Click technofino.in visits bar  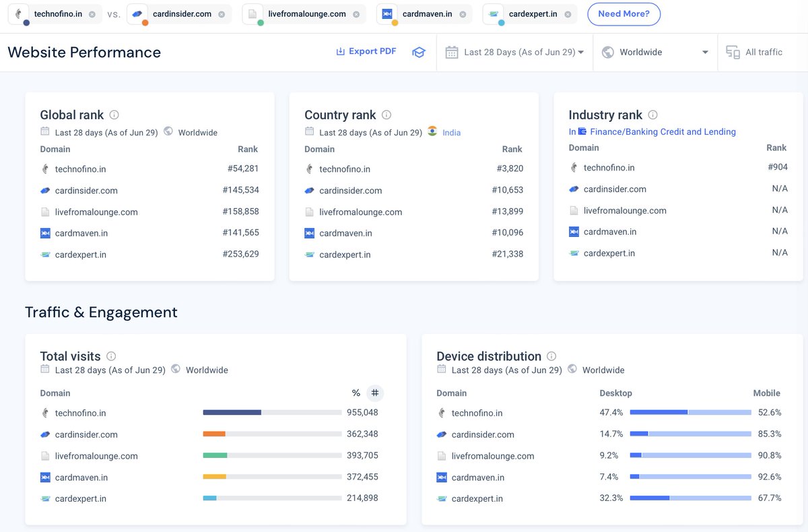point(272,413)
